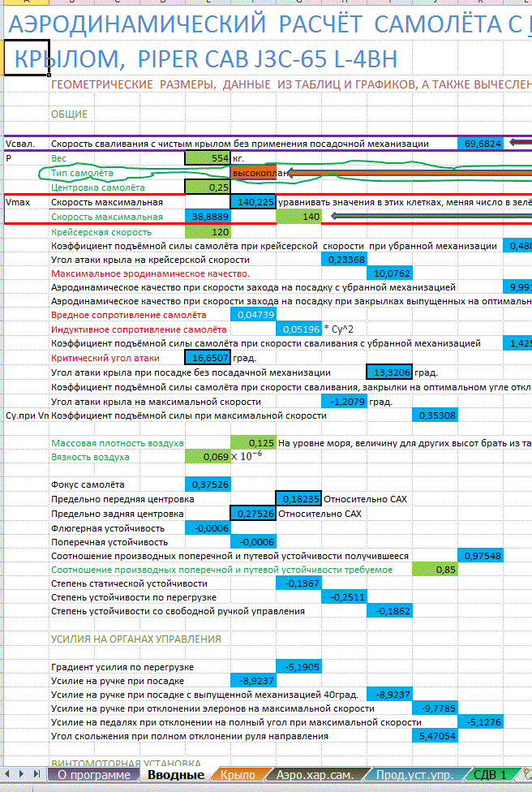Image resolution: width=532 pixels, height=792 pixels.
Task: Switch to the СДВ 1 sheet tab
Action: pyautogui.click(x=490, y=775)
